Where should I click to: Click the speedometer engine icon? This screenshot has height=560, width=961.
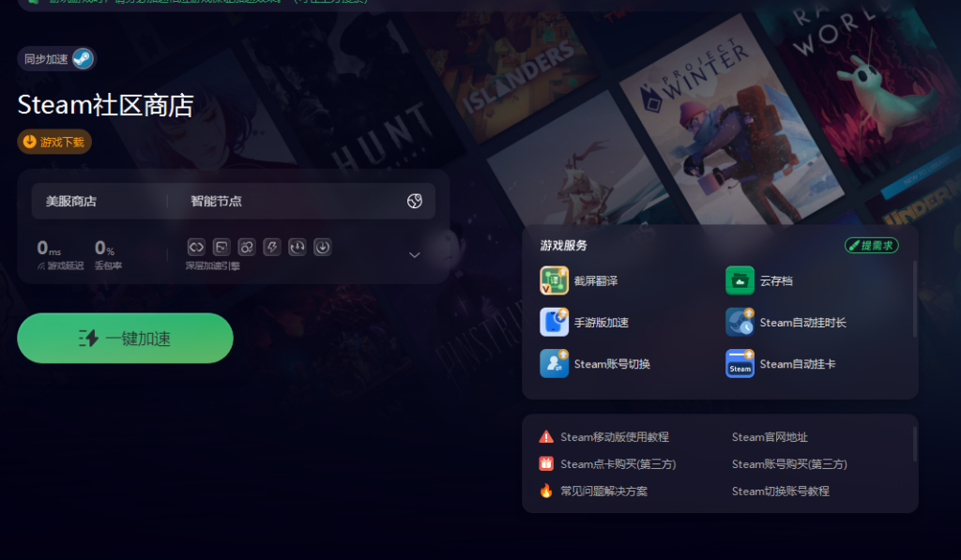coord(297,247)
